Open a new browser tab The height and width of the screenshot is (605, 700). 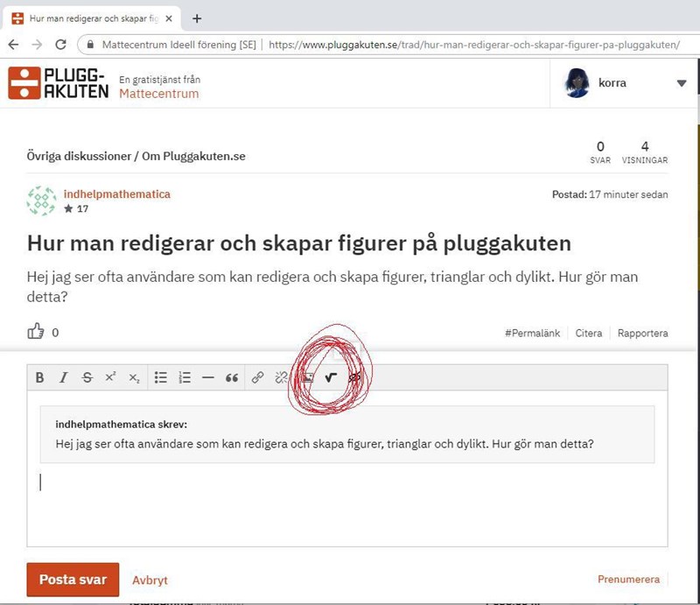pos(197,18)
